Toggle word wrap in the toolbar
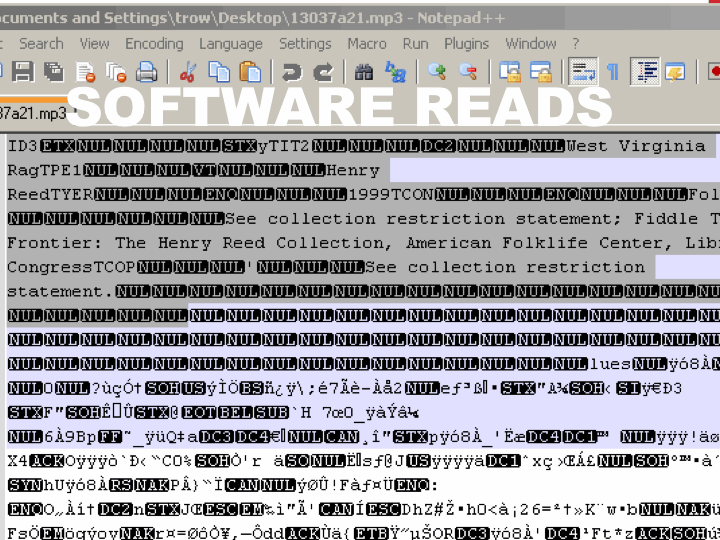720x540 pixels. click(583, 72)
